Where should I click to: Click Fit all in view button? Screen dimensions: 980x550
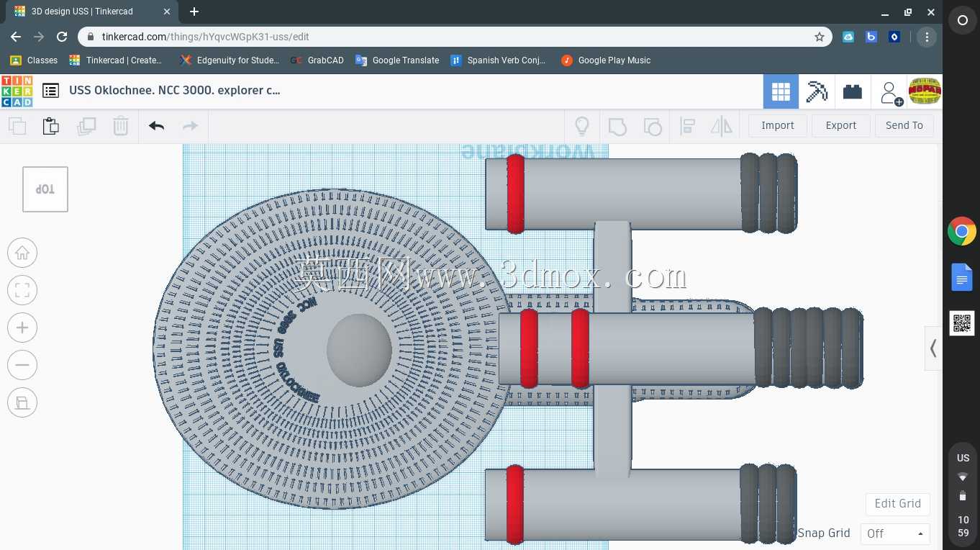[22, 290]
